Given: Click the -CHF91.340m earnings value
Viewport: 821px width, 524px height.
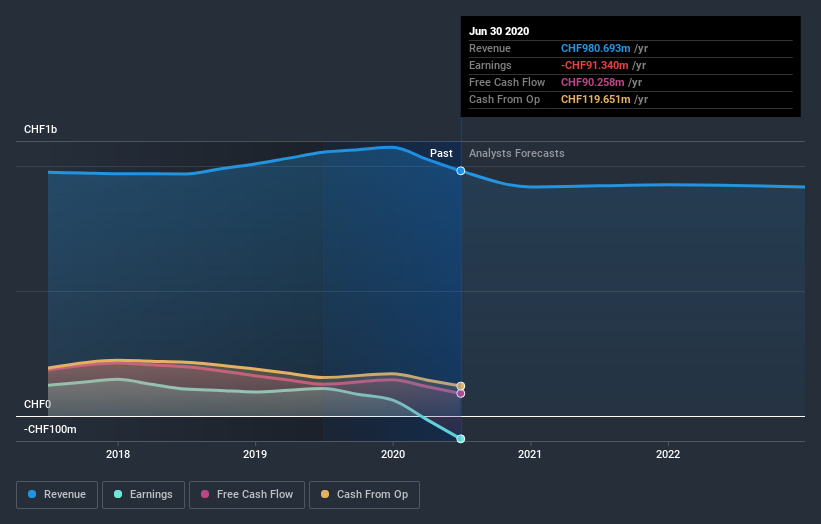Looking at the screenshot, I should (594, 65).
